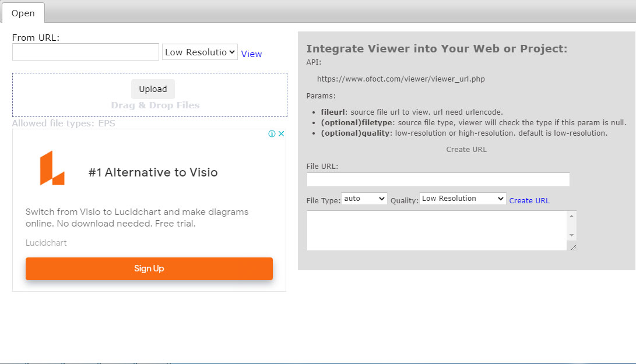Click the Lucidchart advertiser name

coord(46,243)
